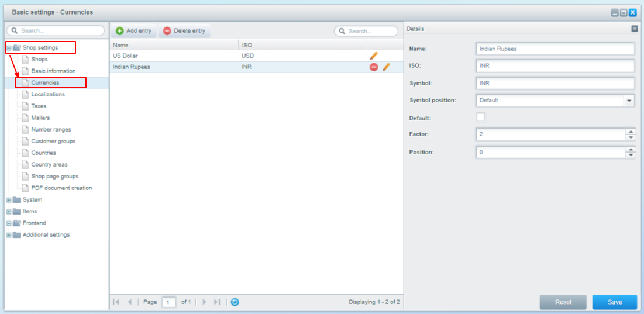The image size is (644, 314).
Task: Go to next page in pager
Action: [x=204, y=302]
